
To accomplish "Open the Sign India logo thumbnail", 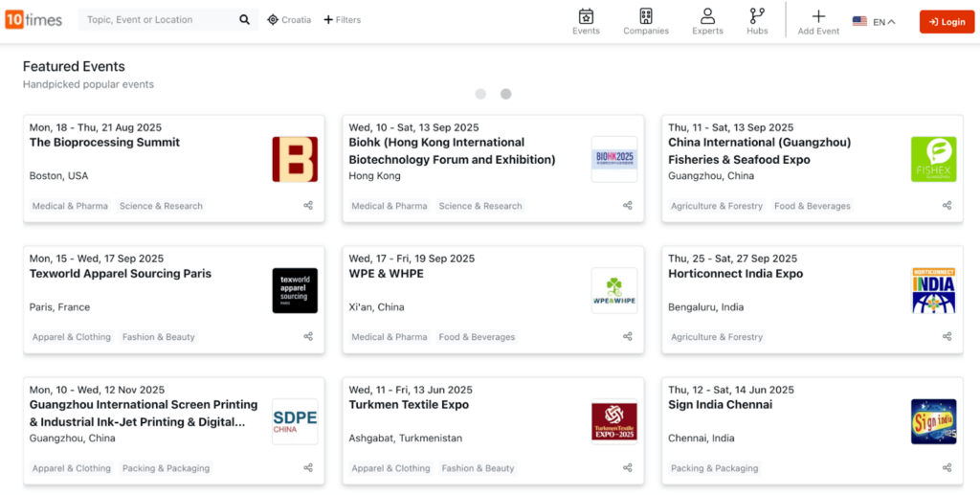I will [x=934, y=422].
